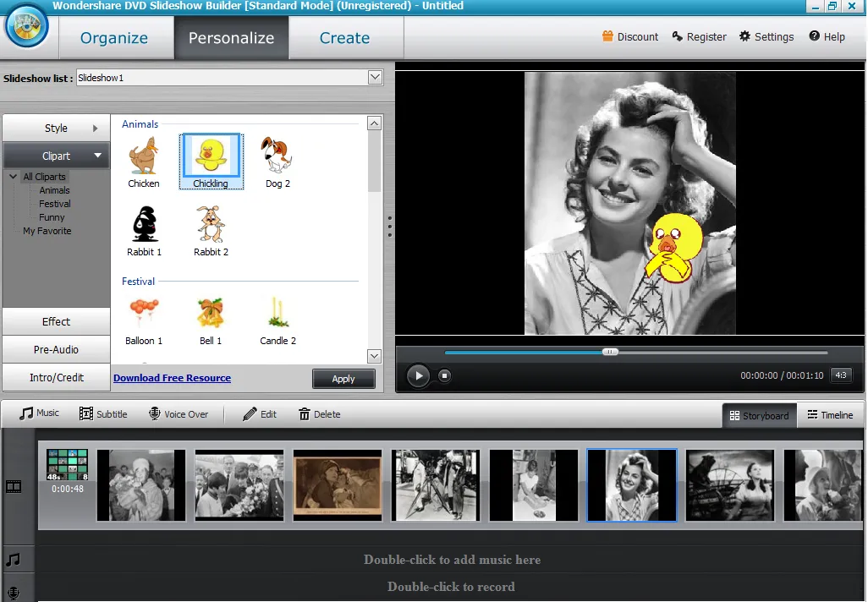Open Help
This screenshot has height=602, width=868.
[827, 36]
